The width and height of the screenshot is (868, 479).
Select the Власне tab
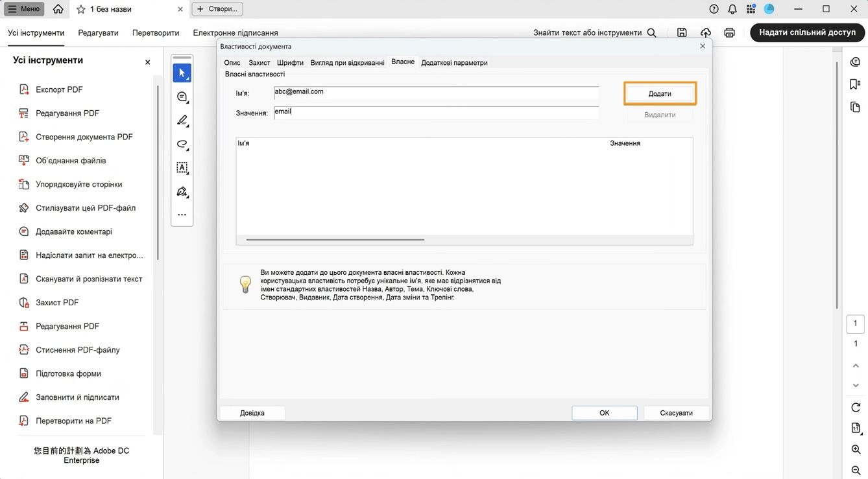click(x=403, y=62)
